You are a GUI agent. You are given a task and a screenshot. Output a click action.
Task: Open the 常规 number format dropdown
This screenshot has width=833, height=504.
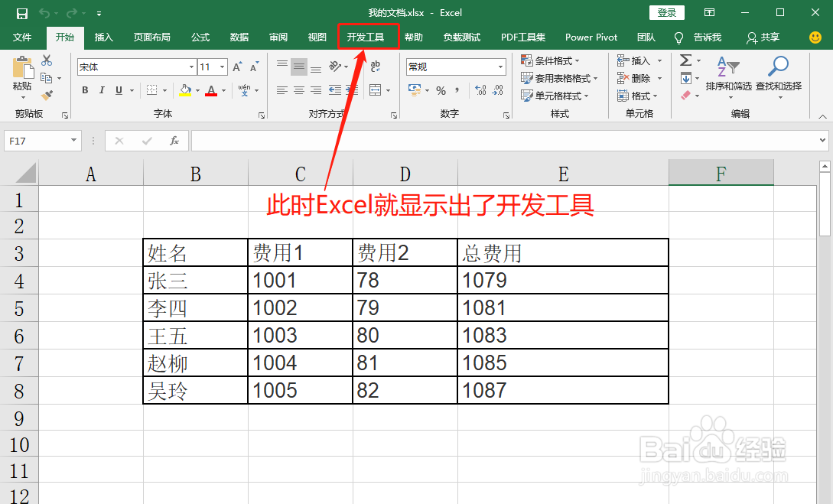coord(500,67)
